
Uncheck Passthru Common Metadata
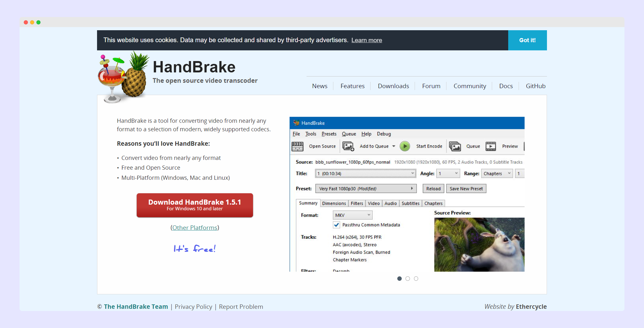[336, 225]
